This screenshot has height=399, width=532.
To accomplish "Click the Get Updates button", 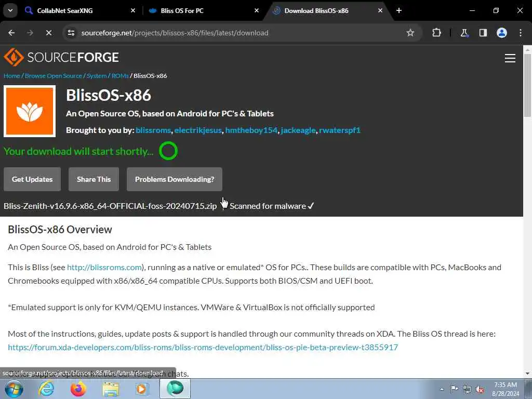I will pyautogui.click(x=32, y=179).
